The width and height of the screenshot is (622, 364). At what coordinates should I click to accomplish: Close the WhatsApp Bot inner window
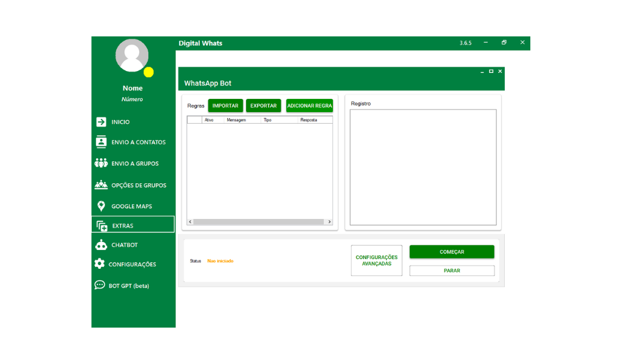click(x=500, y=72)
